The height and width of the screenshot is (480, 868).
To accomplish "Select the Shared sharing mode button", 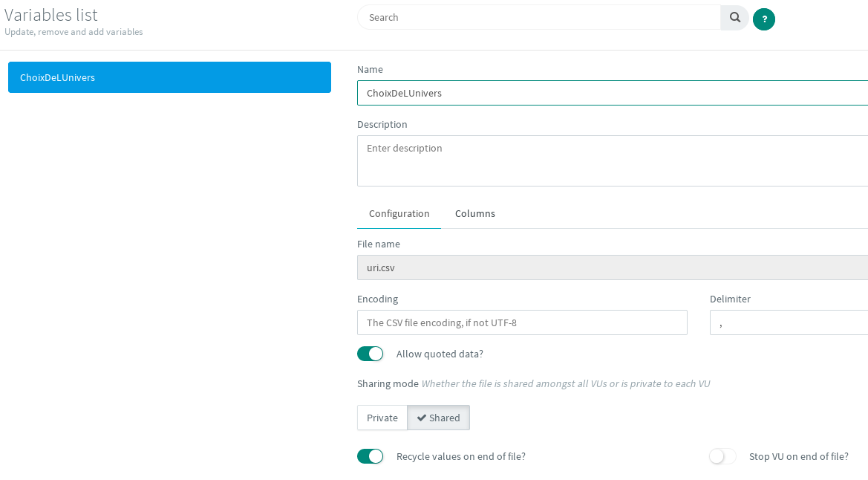I will [438, 418].
